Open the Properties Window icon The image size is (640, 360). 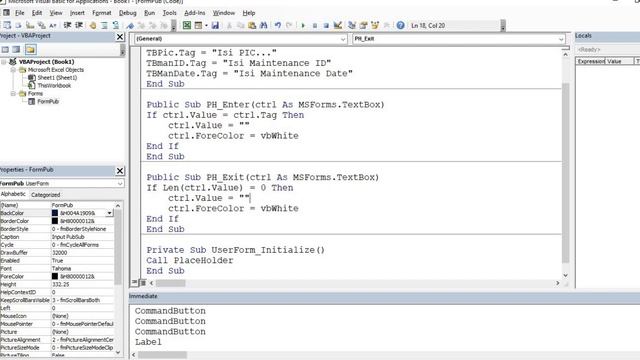(x=363, y=25)
